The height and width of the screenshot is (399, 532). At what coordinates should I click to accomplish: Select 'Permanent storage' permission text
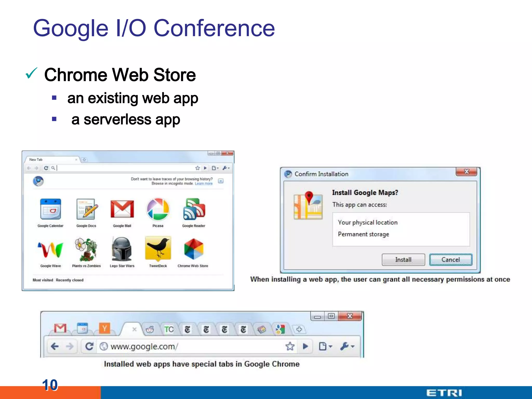pos(363,234)
